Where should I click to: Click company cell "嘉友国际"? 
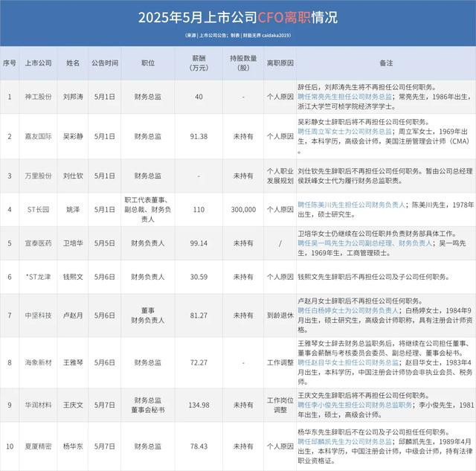38,136
